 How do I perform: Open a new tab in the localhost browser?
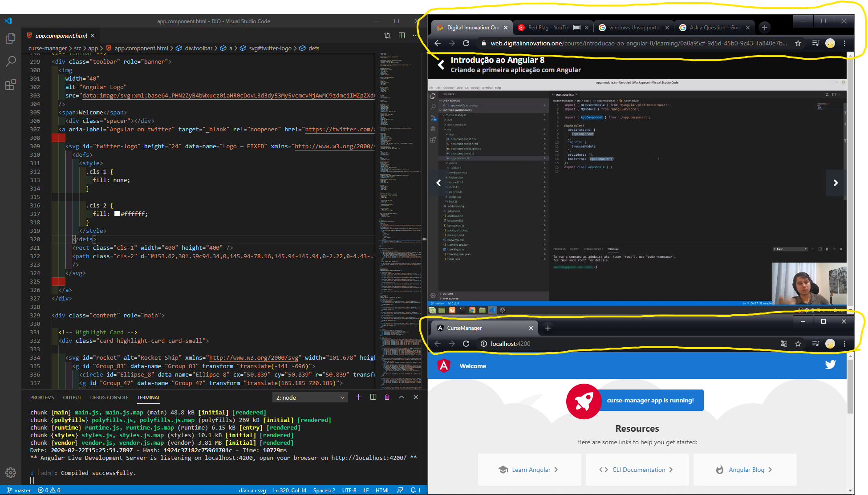point(548,328)
